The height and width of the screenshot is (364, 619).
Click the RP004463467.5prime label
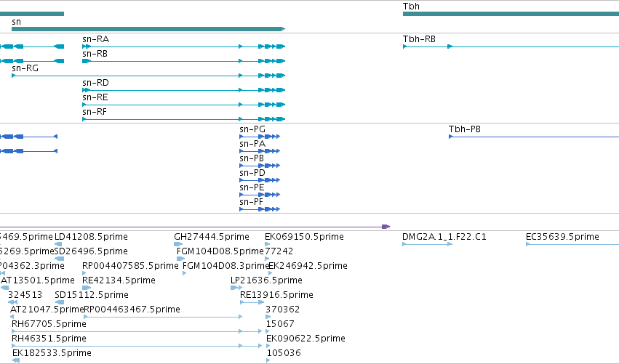(x=132, y=310)
